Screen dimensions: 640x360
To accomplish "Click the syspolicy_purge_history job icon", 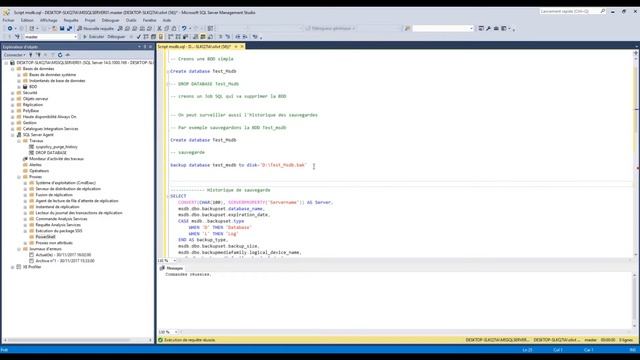I will (31, 147).
